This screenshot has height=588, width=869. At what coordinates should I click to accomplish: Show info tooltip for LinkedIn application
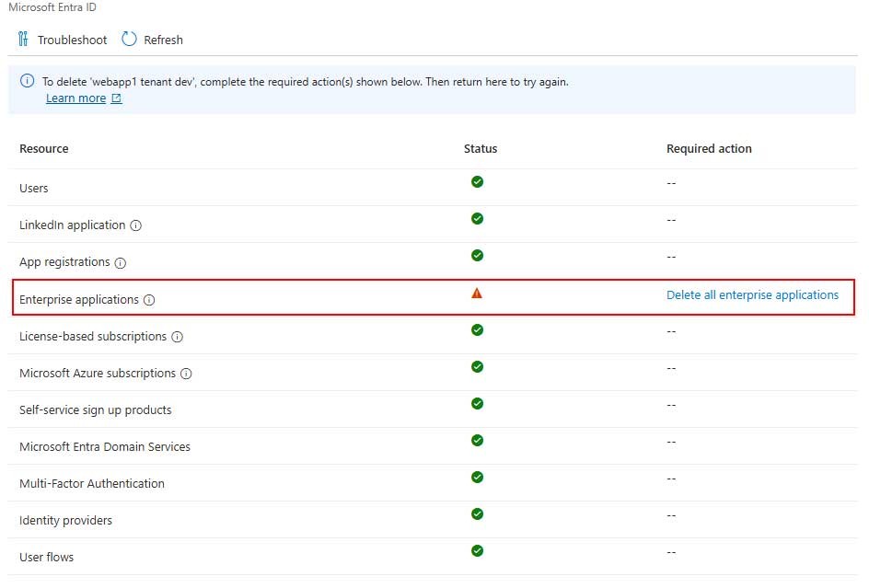pos(136,225)
